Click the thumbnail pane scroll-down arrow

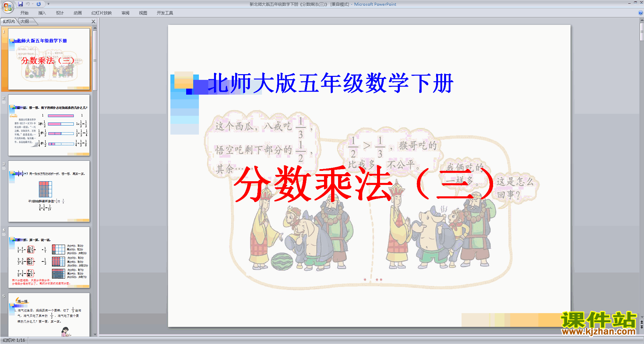95,334
